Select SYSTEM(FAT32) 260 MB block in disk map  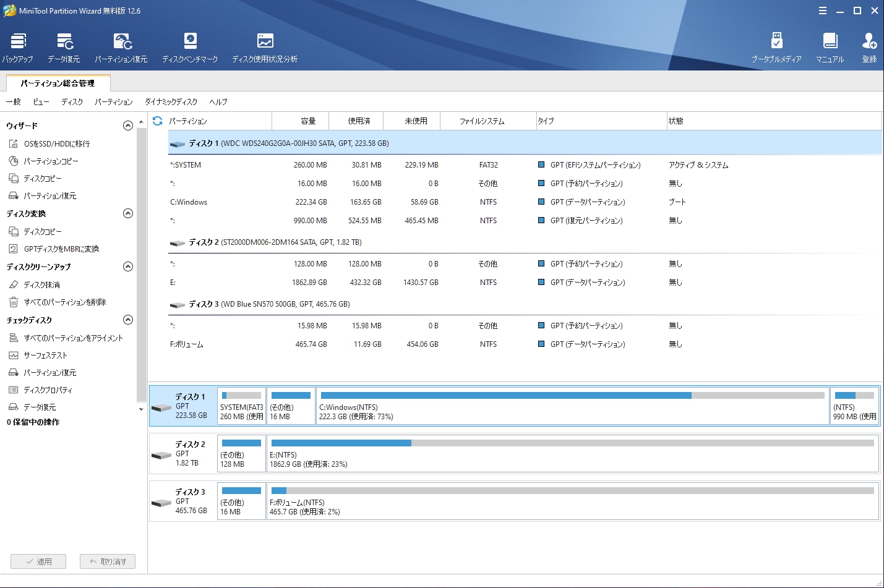click(x=242, y=406)
